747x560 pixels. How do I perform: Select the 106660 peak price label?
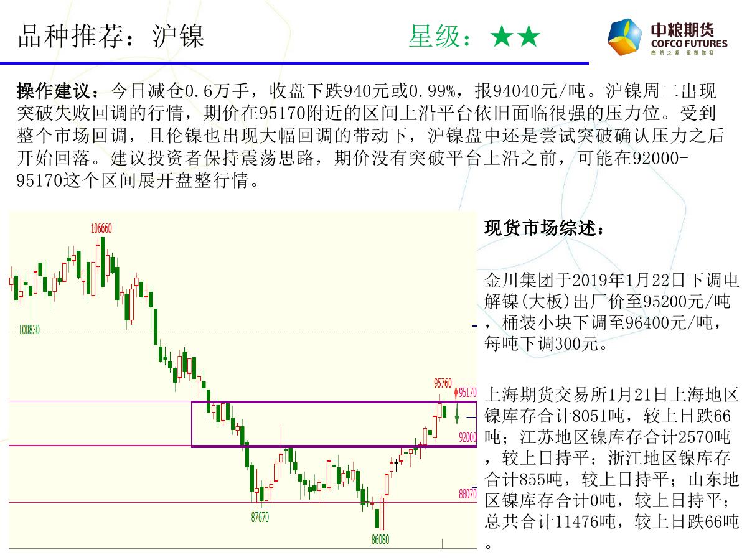101,228
